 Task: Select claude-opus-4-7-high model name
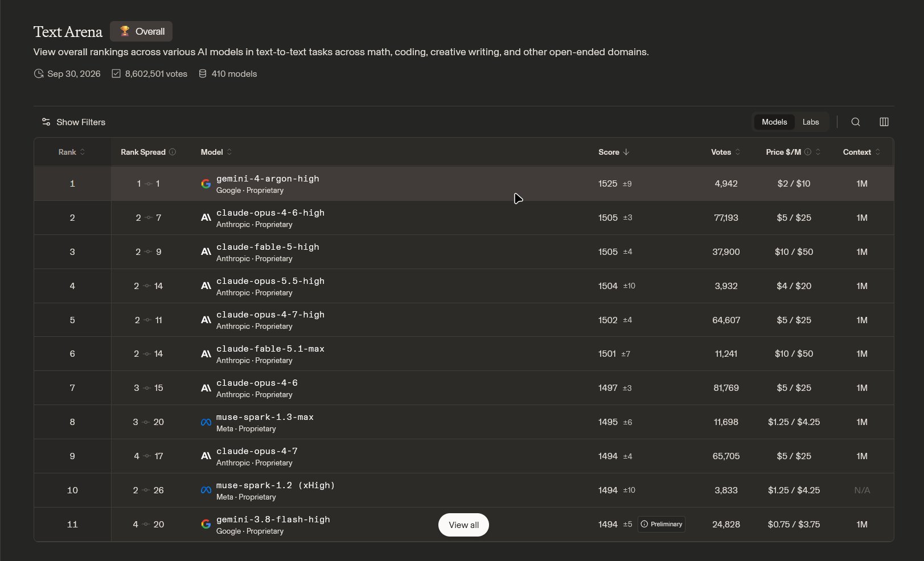270,315
